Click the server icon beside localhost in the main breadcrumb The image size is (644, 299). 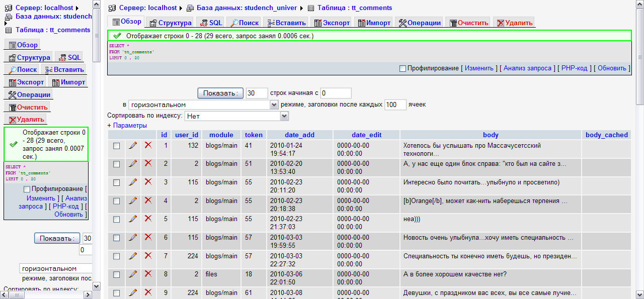(x=112, y=8)
